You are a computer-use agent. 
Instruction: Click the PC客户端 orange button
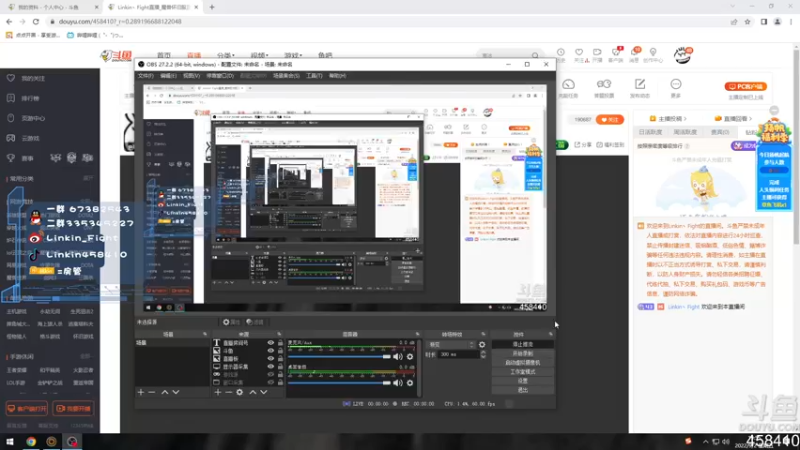coord(745,86)
